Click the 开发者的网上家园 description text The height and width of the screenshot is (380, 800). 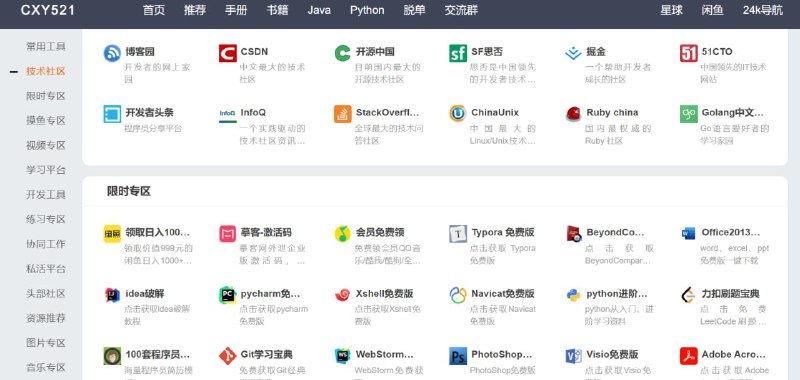157,73
